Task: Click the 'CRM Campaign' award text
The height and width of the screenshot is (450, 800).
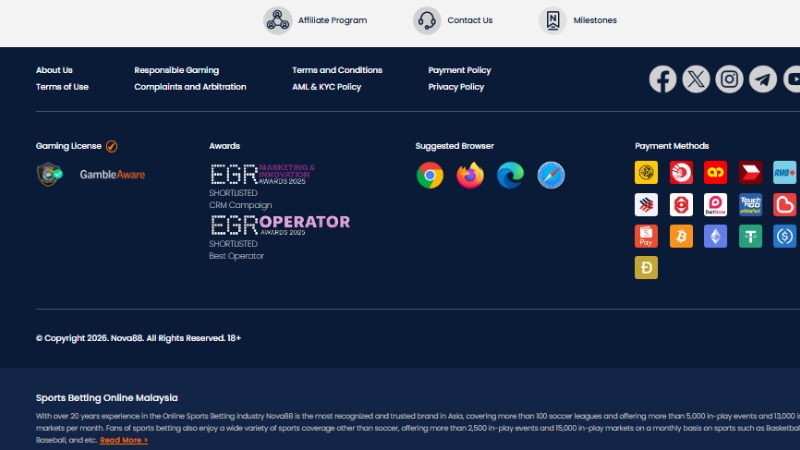Action: click(x=240, y=205)
